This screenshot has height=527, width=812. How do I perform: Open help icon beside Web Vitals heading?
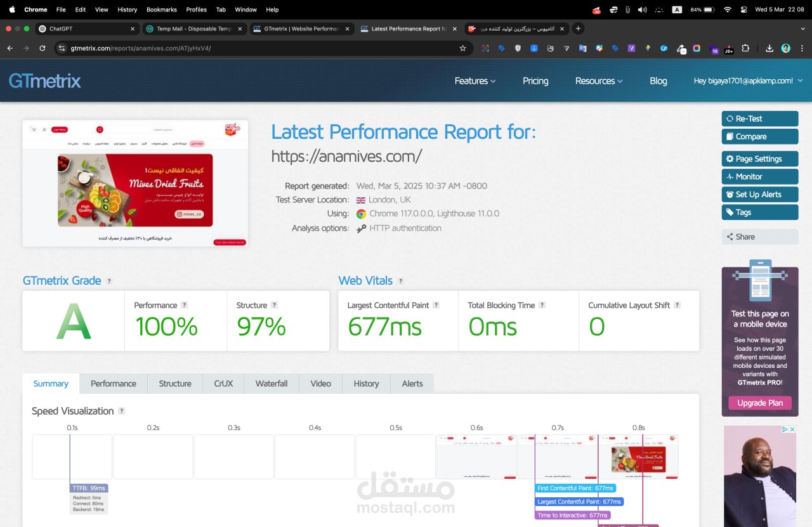(x=400, y=281)
